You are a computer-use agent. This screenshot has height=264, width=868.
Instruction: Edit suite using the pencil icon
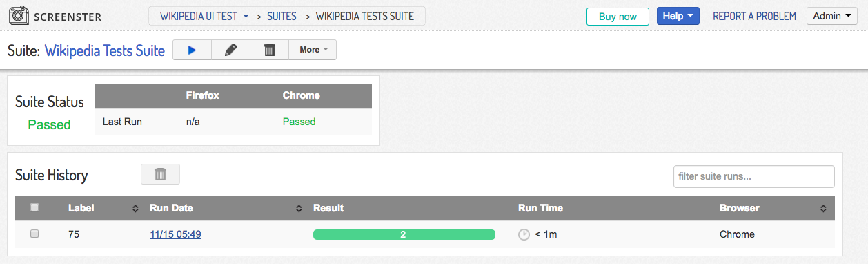(x=231, y=50)
